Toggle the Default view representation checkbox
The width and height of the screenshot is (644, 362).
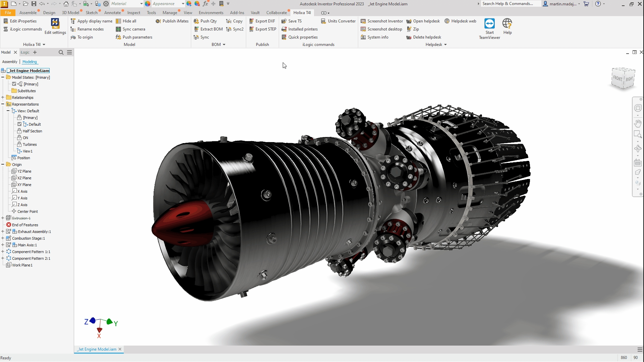19,124
